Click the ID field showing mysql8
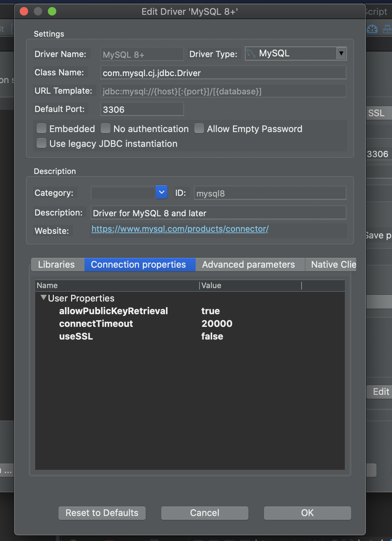This screenshot has height=541, width=392. [x=270, y=193]
